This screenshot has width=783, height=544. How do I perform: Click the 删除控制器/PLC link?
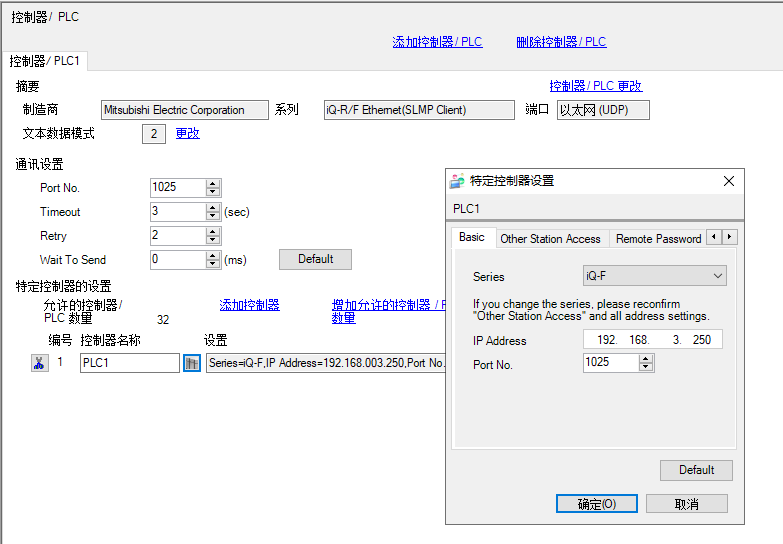tap(561, 42)
